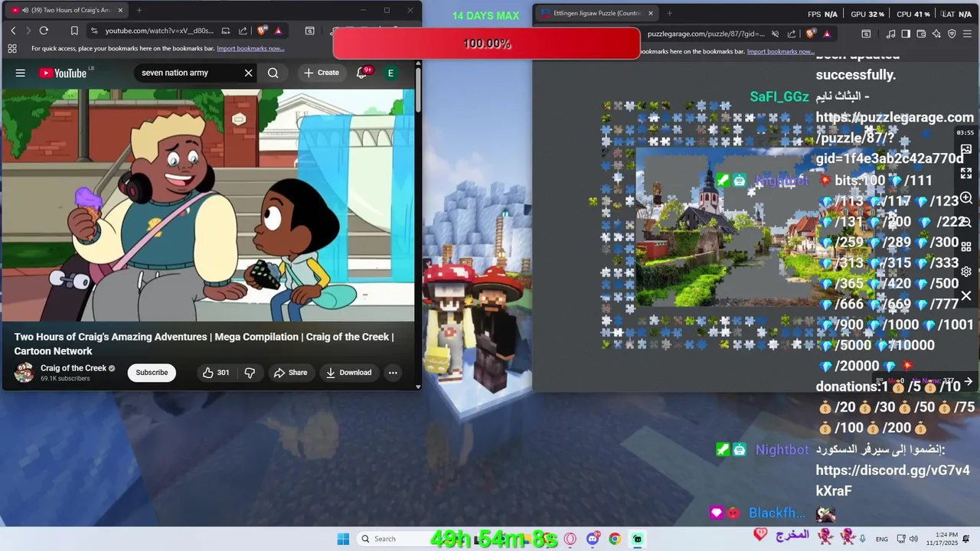Select the 'Two Hours of Craig's Am...' tab
Screen dimensions: 980x551
click(x=67, y=10)
